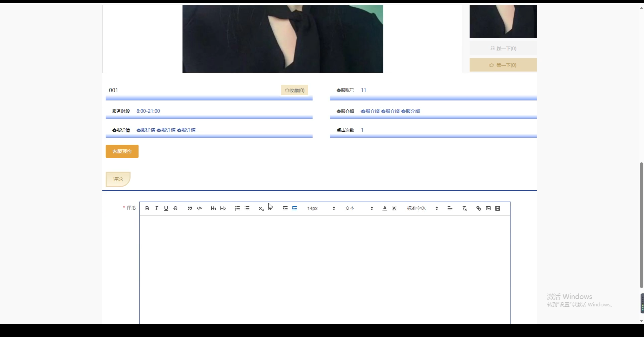Insert an image into the comment
Viewport: 644px width, 337px height.
(x=488, y=208)
